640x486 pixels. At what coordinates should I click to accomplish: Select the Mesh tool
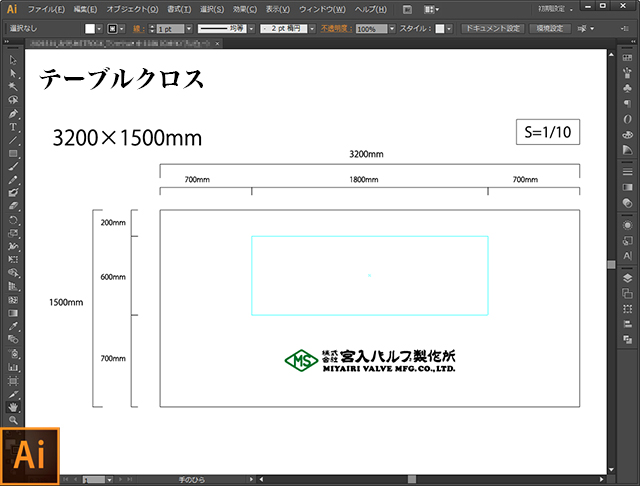click(x=13, y=300)
